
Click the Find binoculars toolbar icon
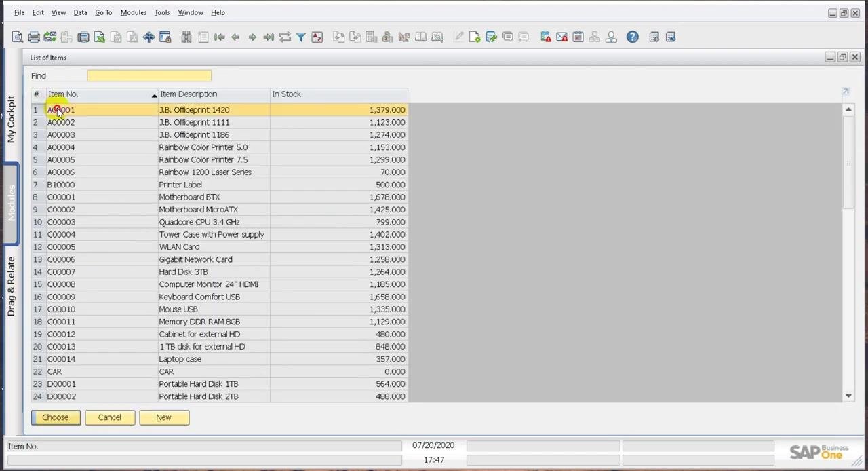[x=186, y=37]
